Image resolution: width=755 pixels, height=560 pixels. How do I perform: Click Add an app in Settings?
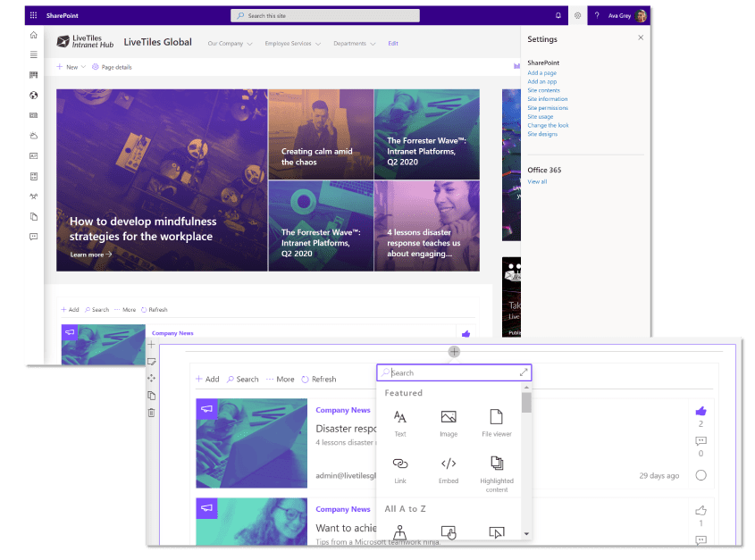541,81
